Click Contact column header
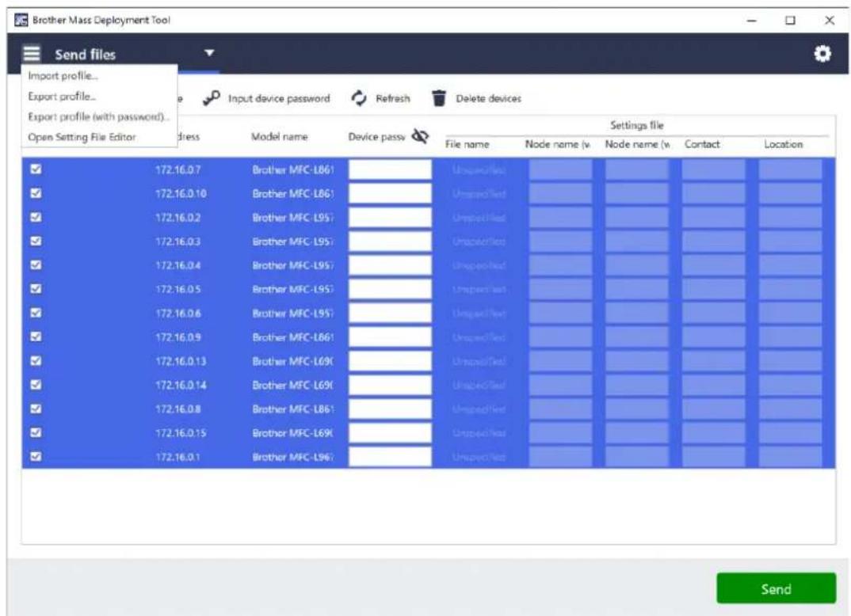Viewport: 851px width, 616px height. click(702, 144)
